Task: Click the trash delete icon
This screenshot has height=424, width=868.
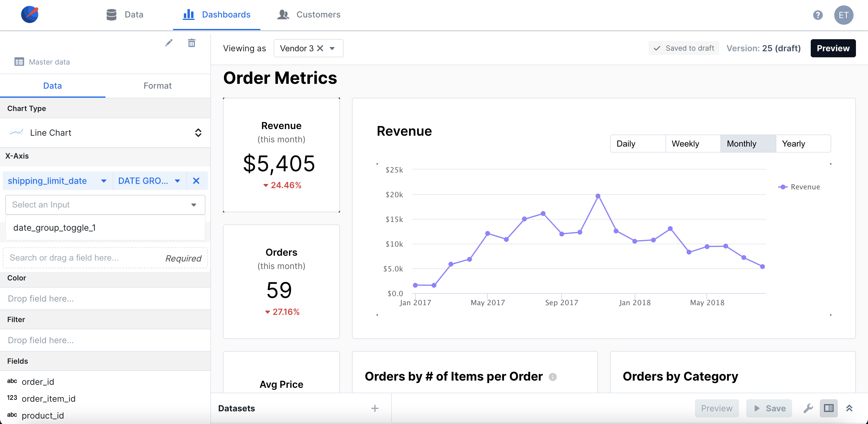Action: point(191,43)
